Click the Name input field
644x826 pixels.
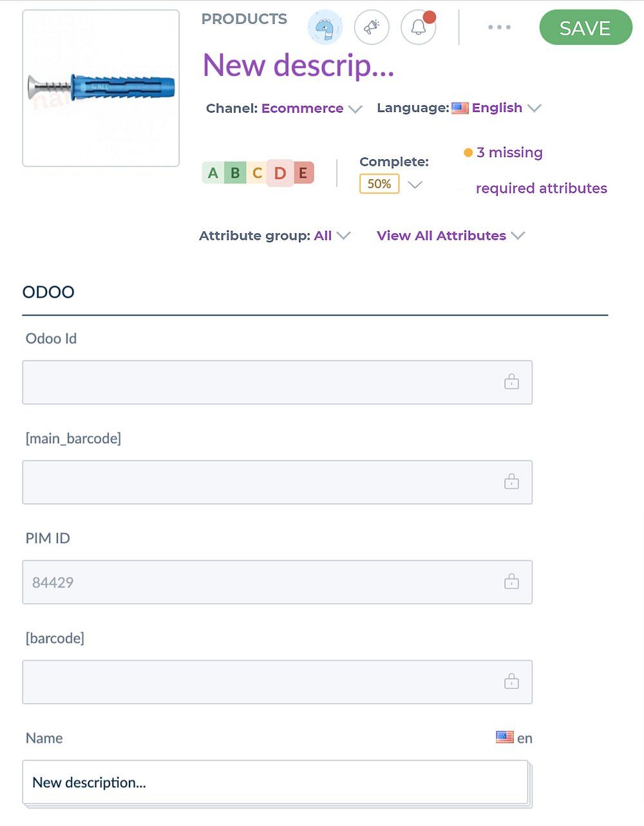[275, 782]
